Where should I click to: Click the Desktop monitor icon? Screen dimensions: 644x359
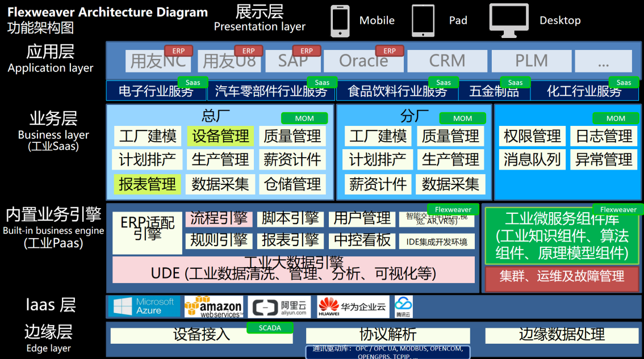pyautogui.click(x=509, y=20)
